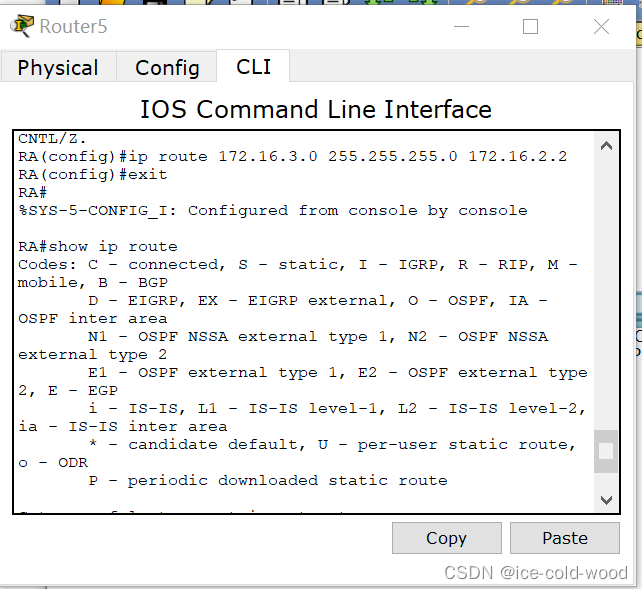Close the Router5 window
The image size is (642, 589).
(601, 27)
